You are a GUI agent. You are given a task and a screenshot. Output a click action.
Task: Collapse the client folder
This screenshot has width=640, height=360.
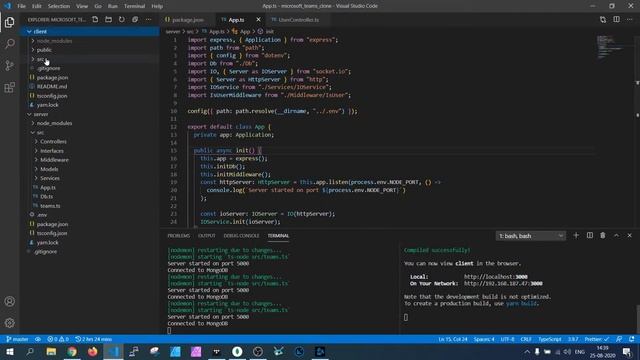click(90, 31)
